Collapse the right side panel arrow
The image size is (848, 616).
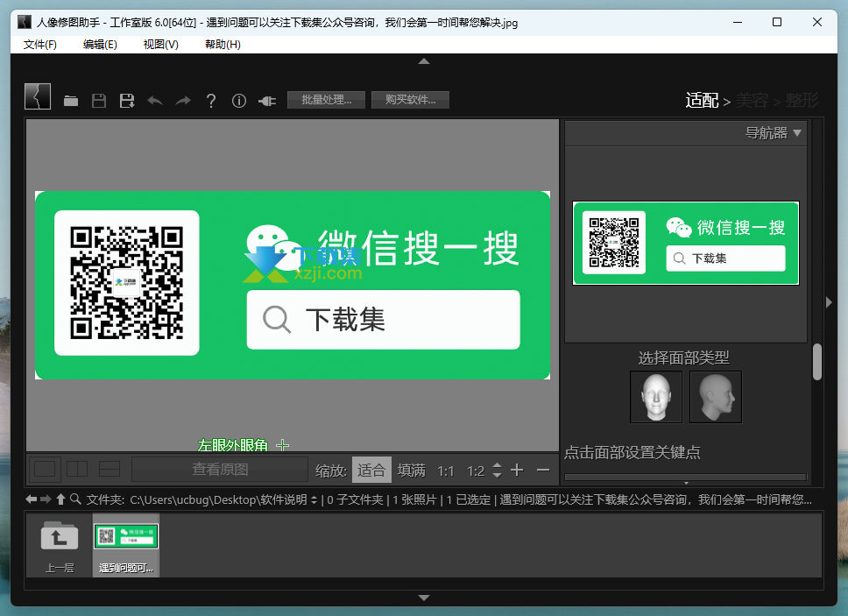pyautogui.click(x=829, y=302)
